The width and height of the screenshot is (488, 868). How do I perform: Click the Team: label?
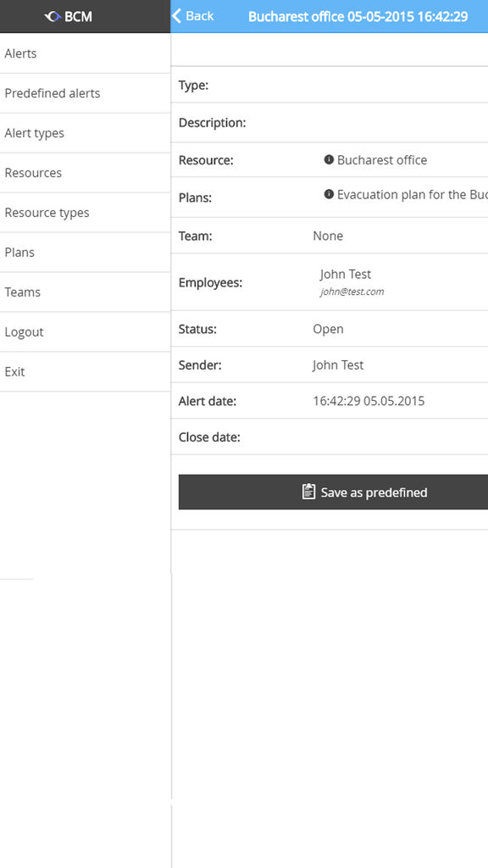196,236
